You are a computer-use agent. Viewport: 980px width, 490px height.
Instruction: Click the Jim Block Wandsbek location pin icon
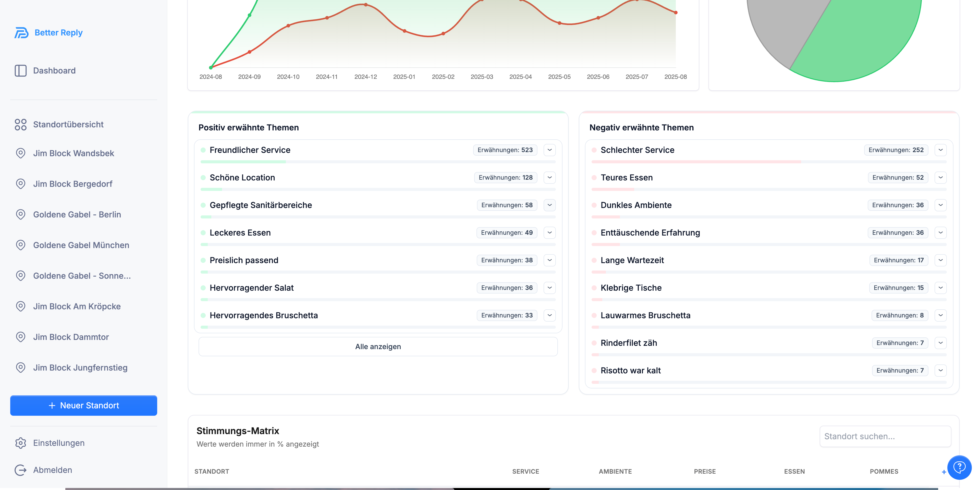(x=20, y=153)
